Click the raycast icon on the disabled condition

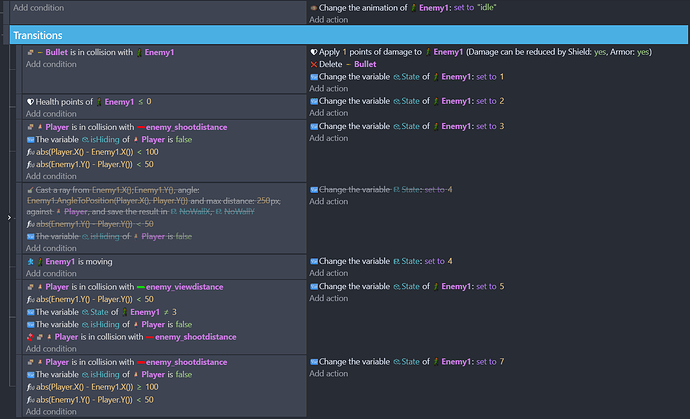pyautogui.click(x=30, y=190)
